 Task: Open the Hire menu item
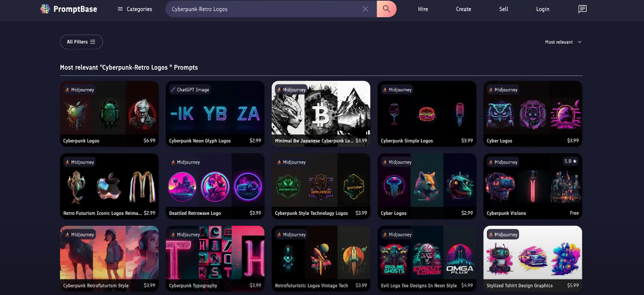tap(423, 9)
